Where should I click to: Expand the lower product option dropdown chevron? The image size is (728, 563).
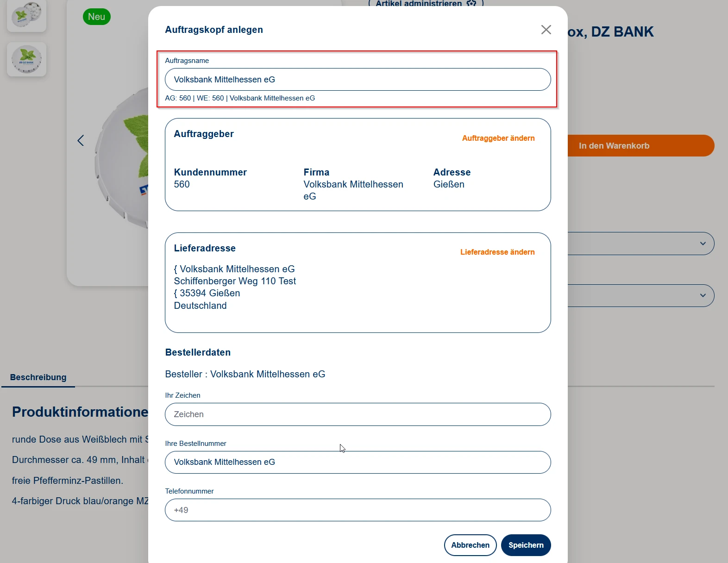[x=703, y=295]
